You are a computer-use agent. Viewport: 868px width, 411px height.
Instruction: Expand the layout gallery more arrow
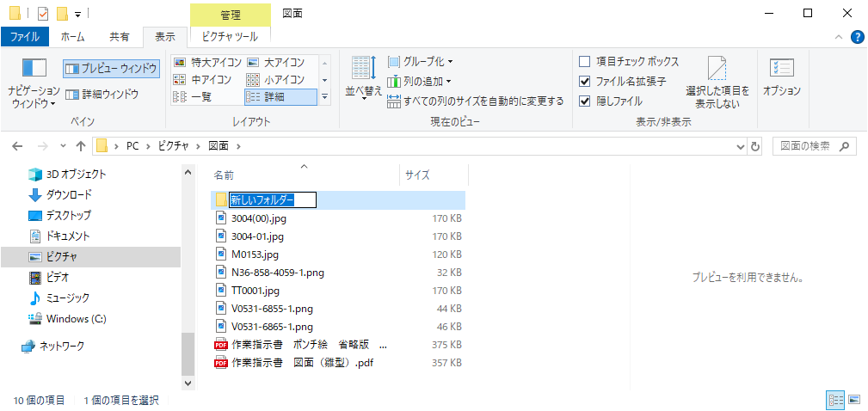pos(324,97)
